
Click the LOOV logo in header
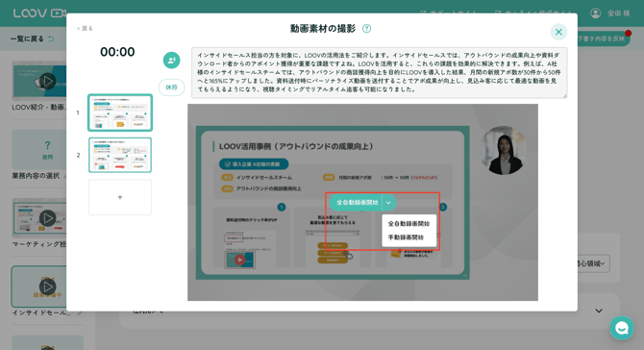pos(39,13)
